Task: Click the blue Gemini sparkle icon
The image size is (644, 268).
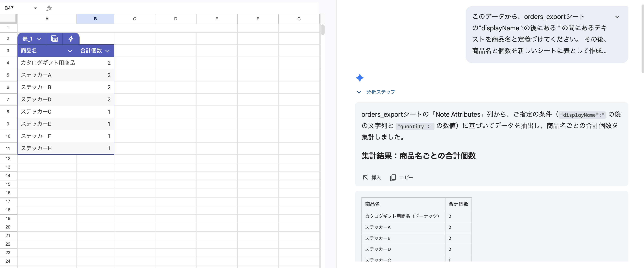Action: (x=359, y=78)
